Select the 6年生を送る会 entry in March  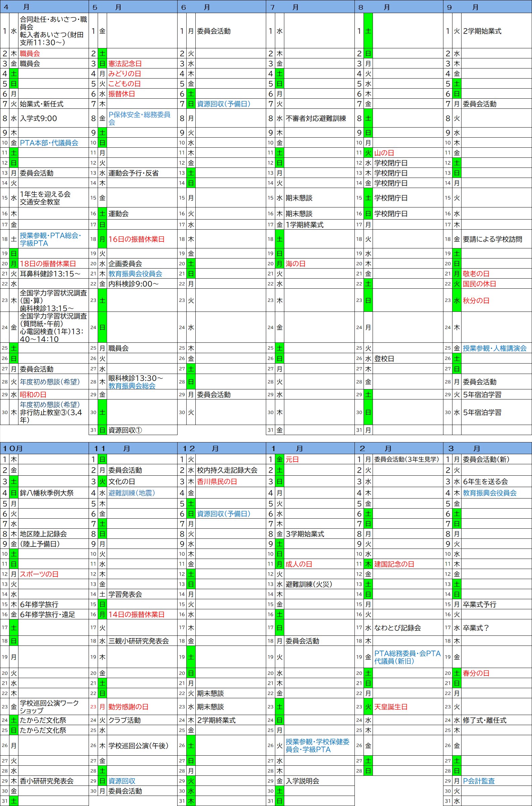click(486, 481)
